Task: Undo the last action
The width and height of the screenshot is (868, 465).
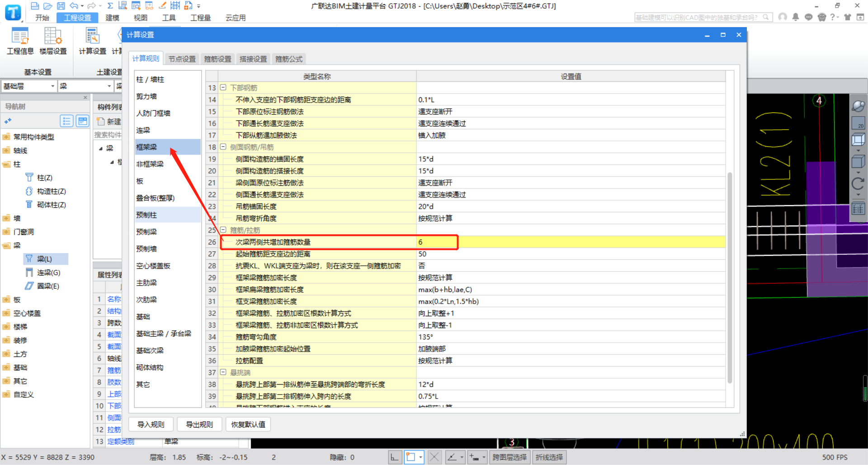Action: tap(74, 6)
